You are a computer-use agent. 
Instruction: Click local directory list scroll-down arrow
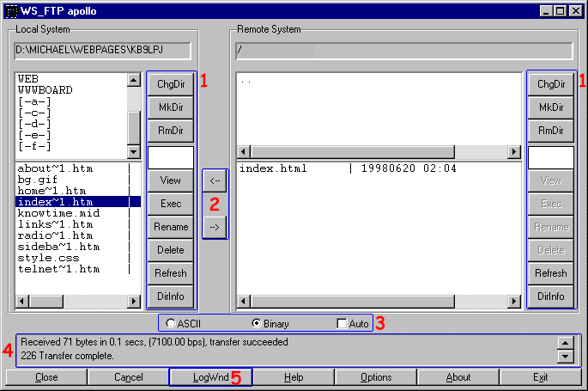[134, 151]
